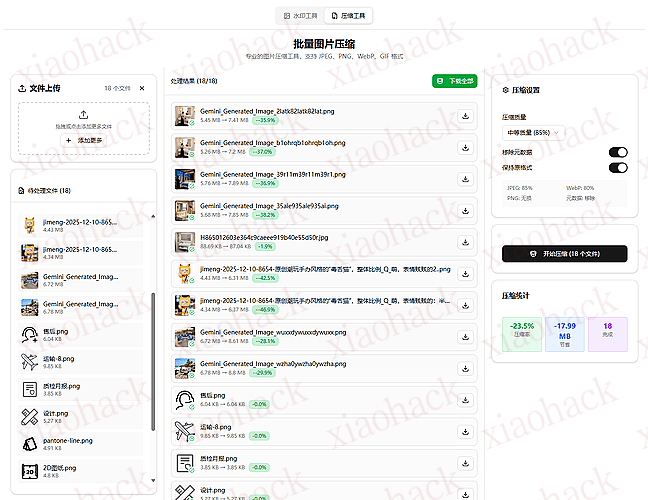Download the compressed 运输-8.png file

[466, 431]
